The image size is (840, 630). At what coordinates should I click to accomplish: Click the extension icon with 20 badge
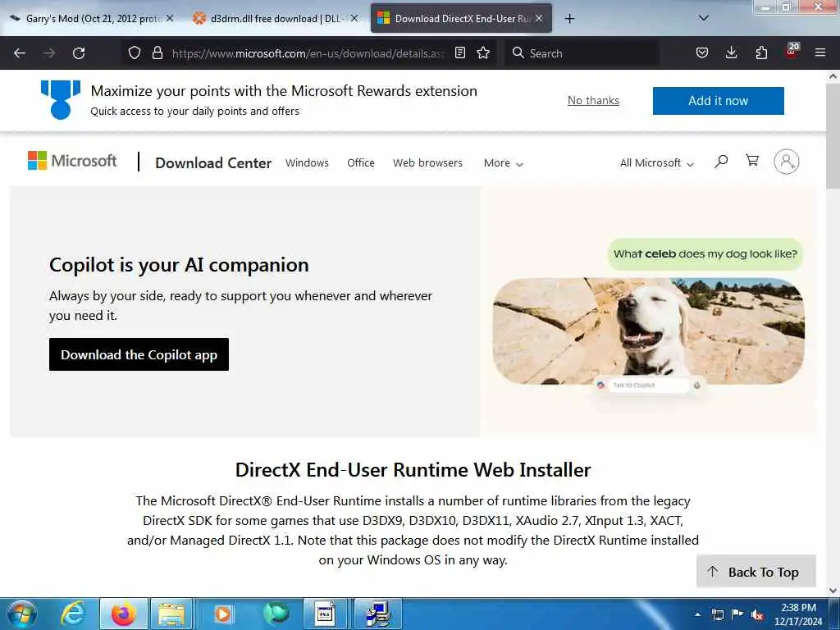[792, 51]
